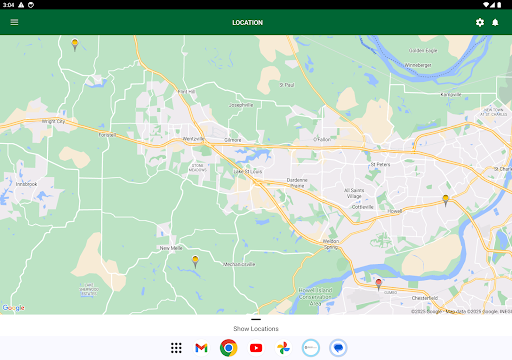The image size is (512, 360).
Task: Click the Innsbrook map label
Action: click(26, 184)
